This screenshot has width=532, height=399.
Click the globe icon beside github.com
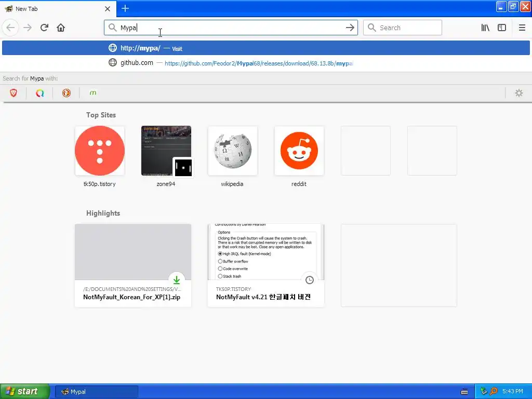click(x=113, y=63)
